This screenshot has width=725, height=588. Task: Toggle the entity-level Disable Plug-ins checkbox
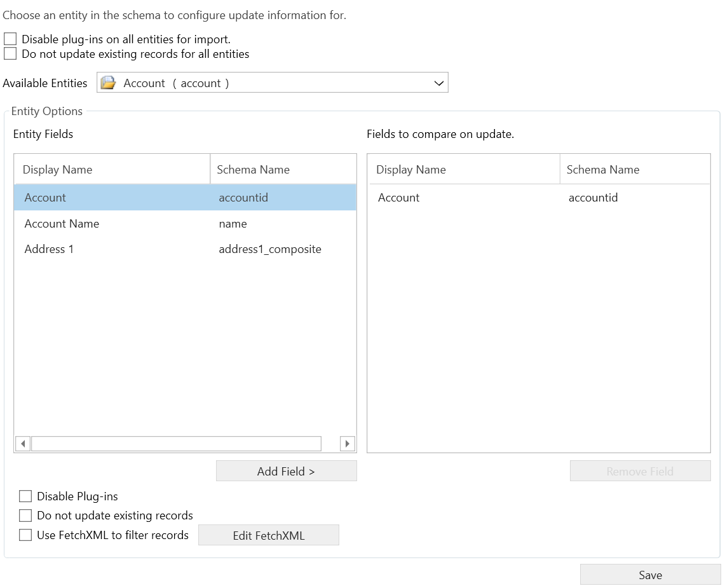click(x=25, y=496)
